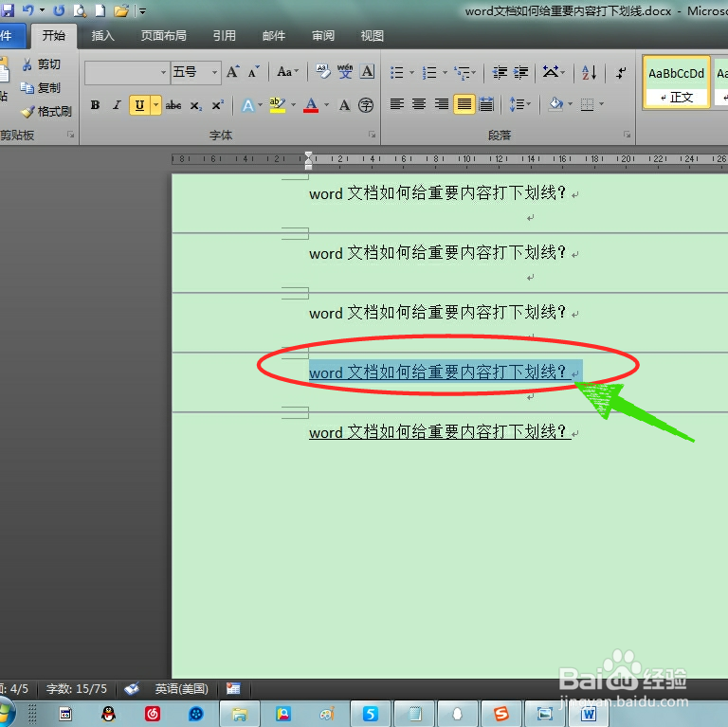This screenshot has height=727, width=728.
Task: Toggle underline U button off
Action: click(139, 105)
